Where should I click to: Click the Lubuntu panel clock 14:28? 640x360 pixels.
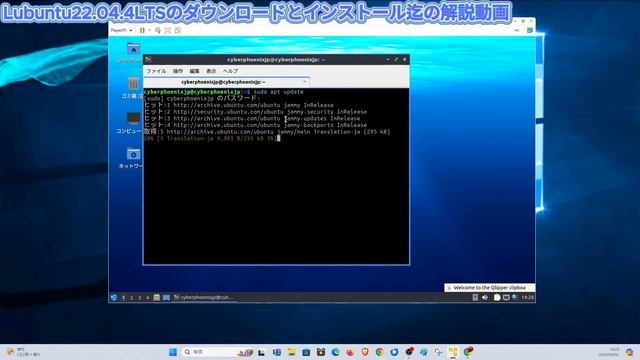tap(527, 298)
